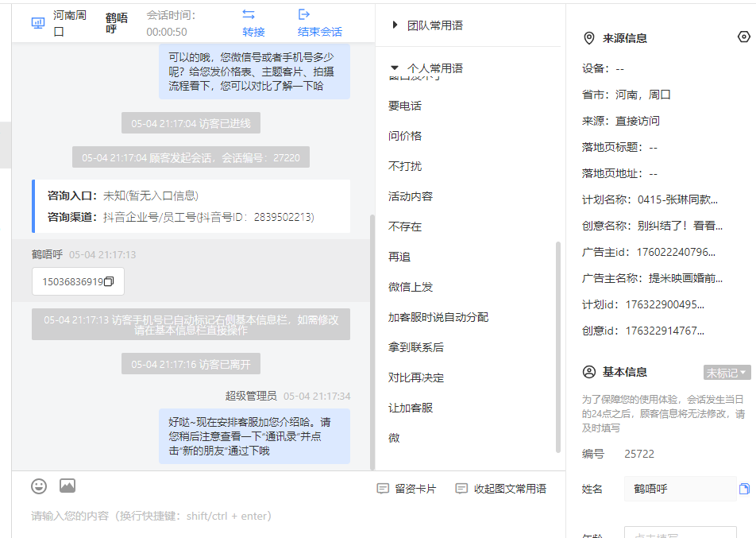Click the 收起图文常用语 icon

461,489
